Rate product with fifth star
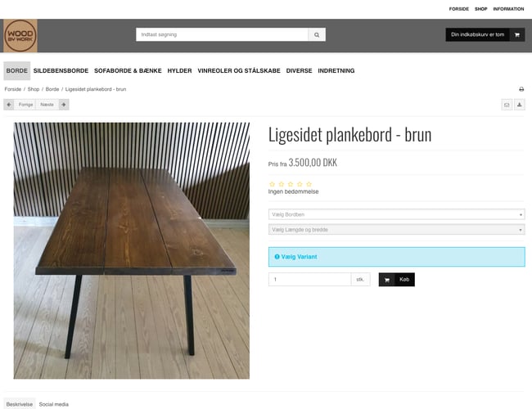 click(x=309, y=184)
